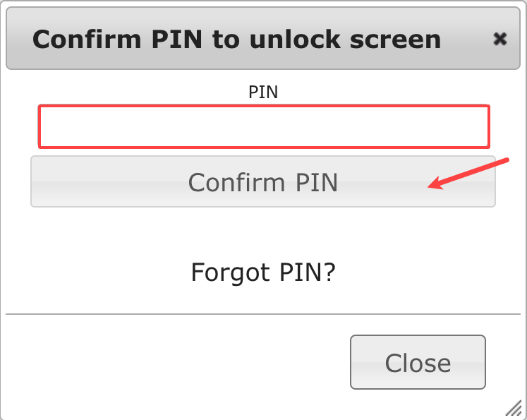This screenshot has height=420, width=527.
Task: Click the diagonal-lines resize handle icon
Action: [x=513, y=408]
